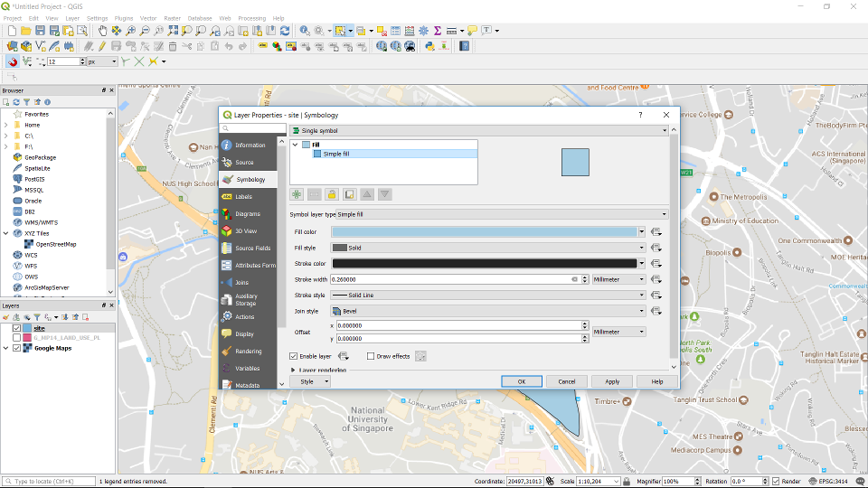Open the Single symbol renderer dropdown
The image size is (868, 488).
478,131
